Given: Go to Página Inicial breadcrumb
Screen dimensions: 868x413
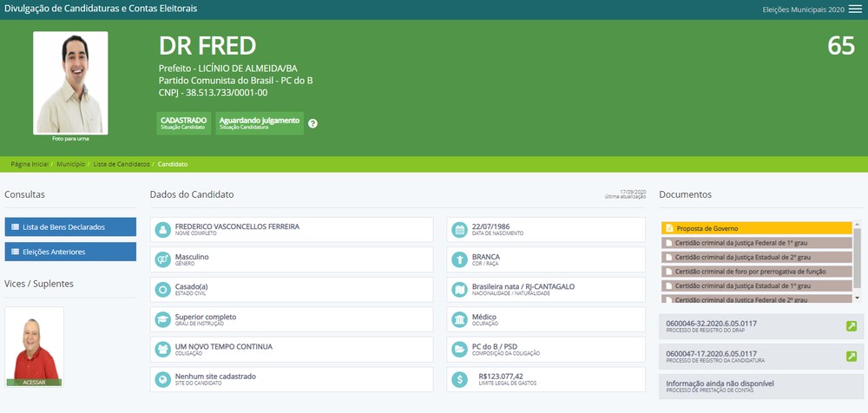Looking at the screenshot, I should pos(29,164).
